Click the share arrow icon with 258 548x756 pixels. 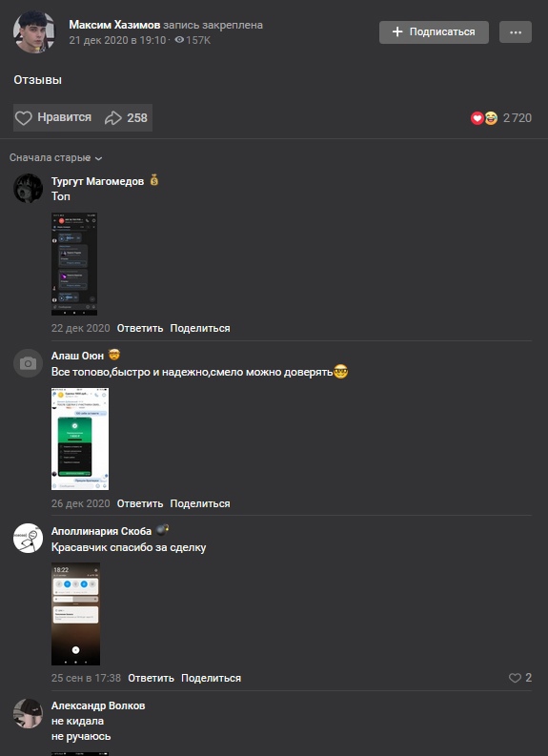tap(126, 117)
